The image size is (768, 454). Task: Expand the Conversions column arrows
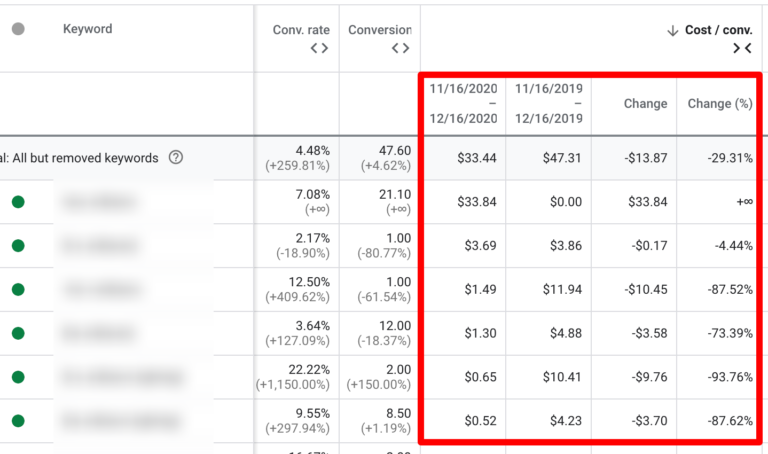click(x=400, y=48)
